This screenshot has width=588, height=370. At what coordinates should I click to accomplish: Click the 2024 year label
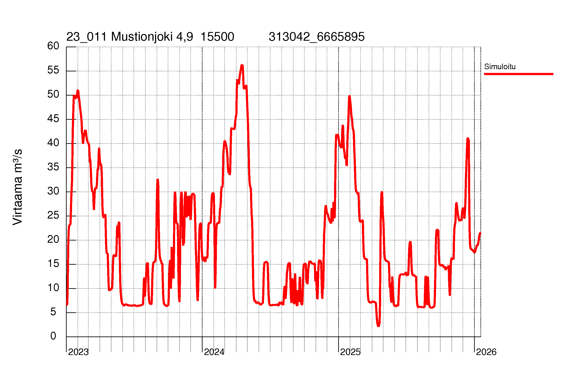point(214,352)
